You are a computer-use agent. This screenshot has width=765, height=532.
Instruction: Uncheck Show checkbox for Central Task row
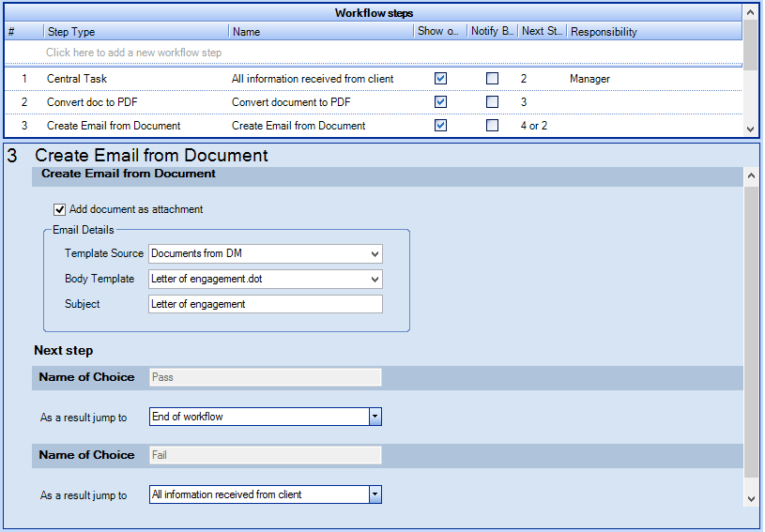pos(440,79)
